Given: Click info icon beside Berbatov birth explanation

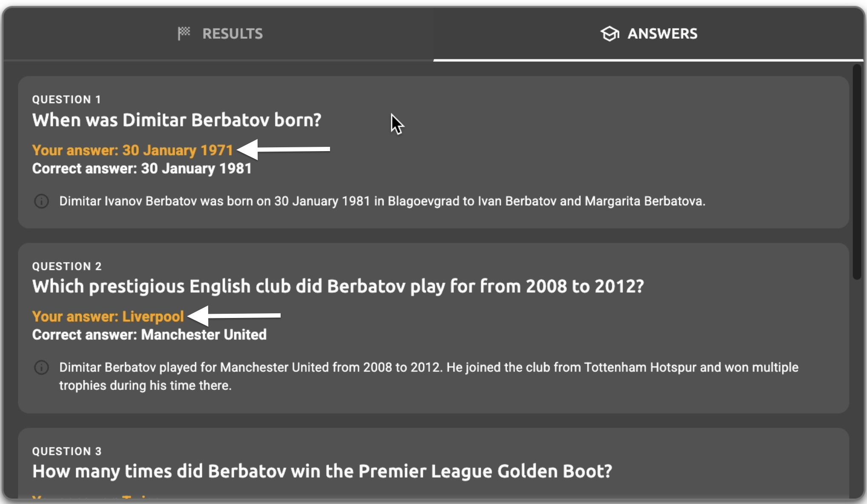Looking at the screenshot, I should click(x=41, y=201).
